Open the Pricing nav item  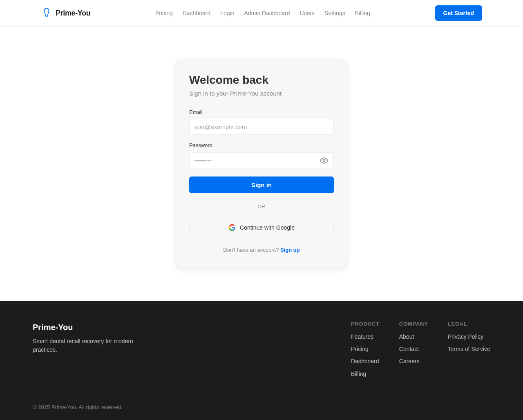(x=164, y=13)
